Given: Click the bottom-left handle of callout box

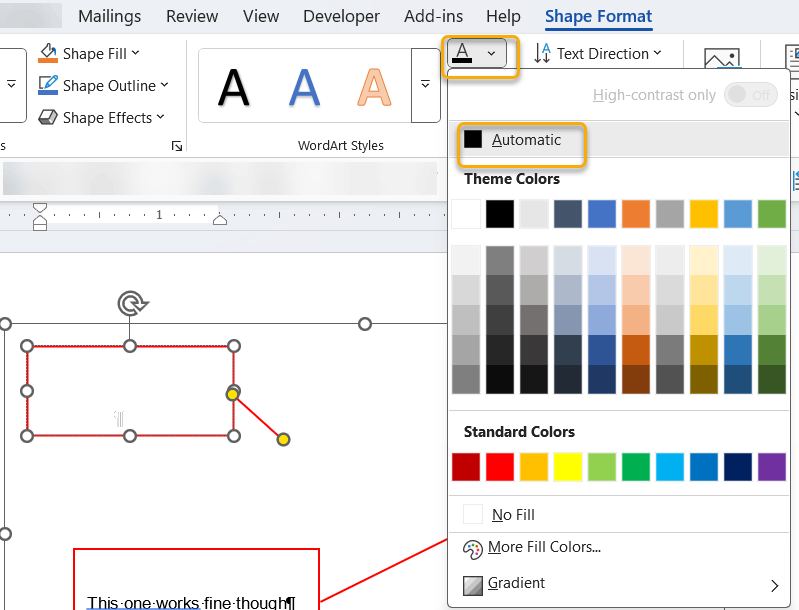Looking at the screenshot, I should point(27,436).
